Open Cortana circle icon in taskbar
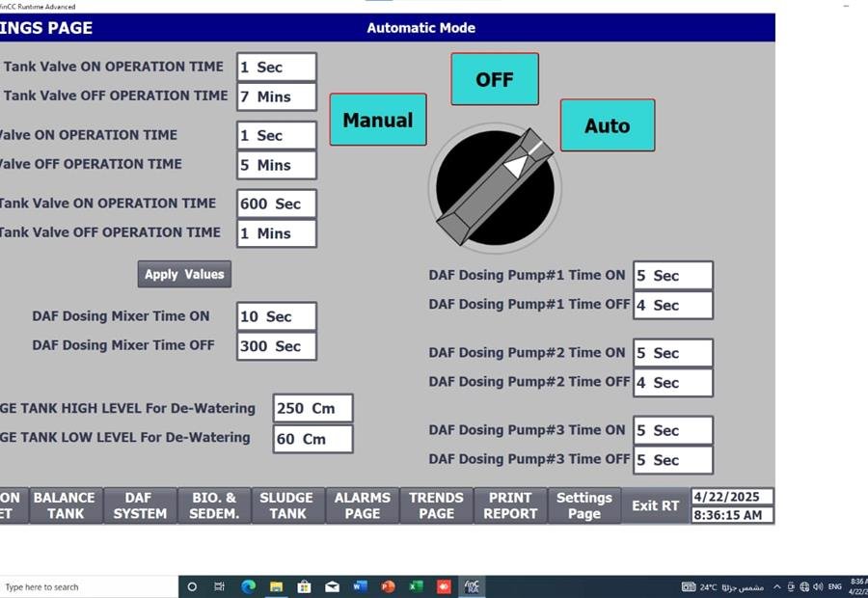 pyautogui.click(x=192, y=587)
